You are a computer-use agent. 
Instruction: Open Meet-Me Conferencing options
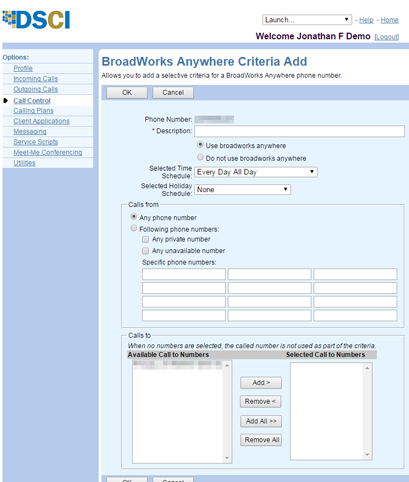[48, 152]
